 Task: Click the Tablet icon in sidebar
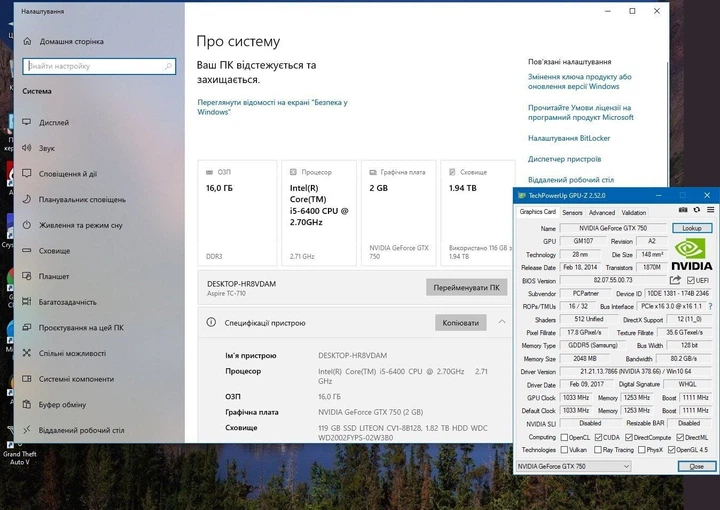pos(27,276)
